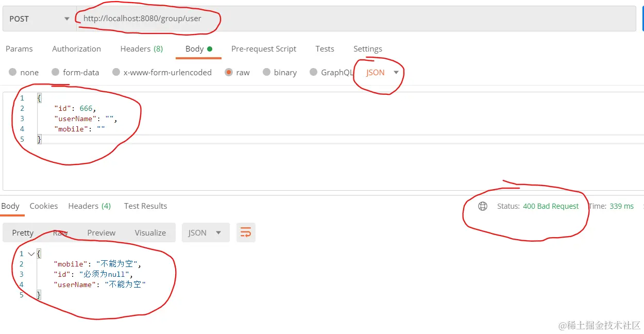Screen dimensions: 644x334
Task: Select the form-data radio option
Action: 56,72
